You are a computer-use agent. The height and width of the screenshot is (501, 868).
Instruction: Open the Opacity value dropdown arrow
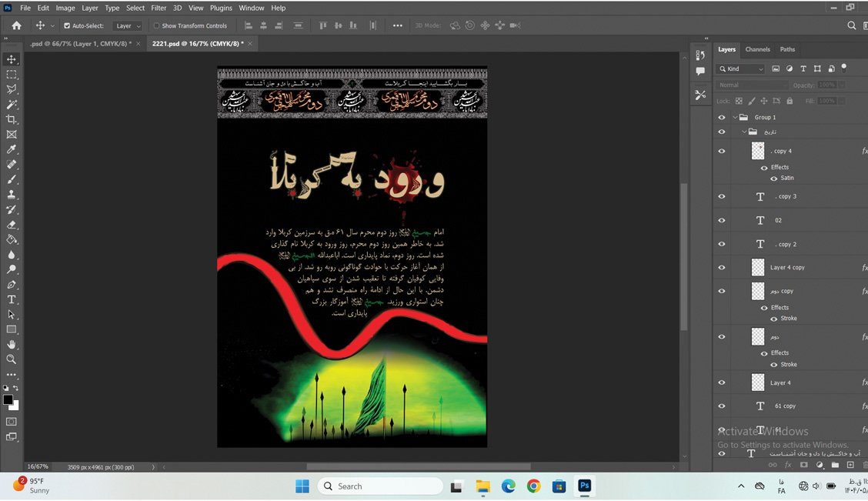(842, 85)
